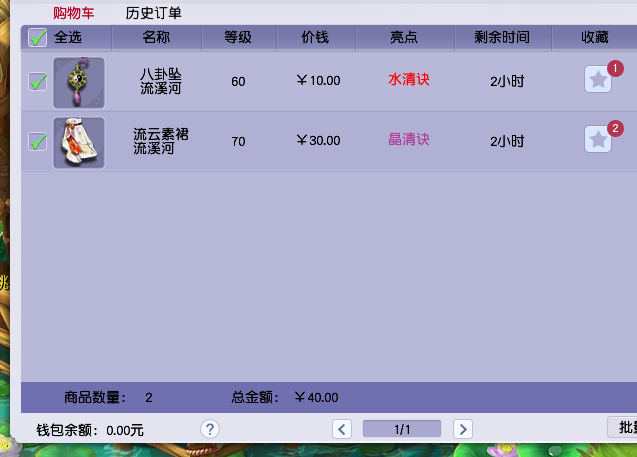Viewport: 637px width, 457px height.
Task: Click the 1/1 page indicator field
Action: tap(402, 429)
